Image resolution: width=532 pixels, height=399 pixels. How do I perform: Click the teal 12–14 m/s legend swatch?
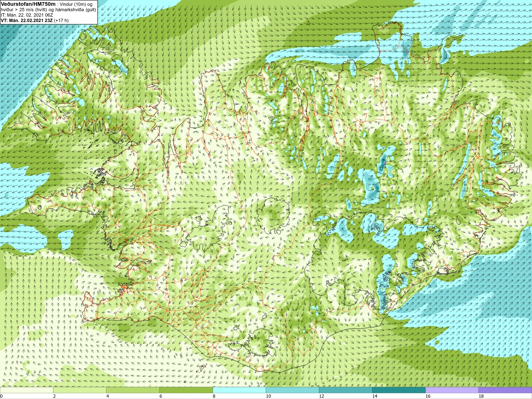[346, 390]
